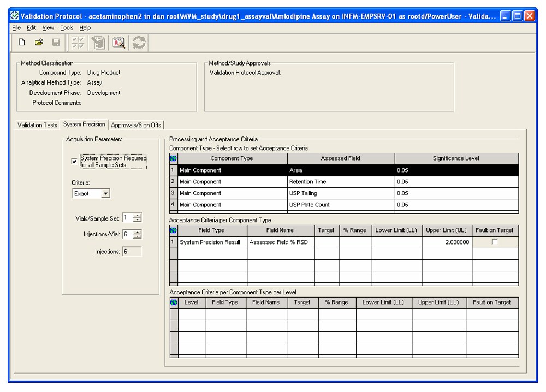
Task: Click the globe icon on Acceptance Criteria table
Action: pos(174,230)
